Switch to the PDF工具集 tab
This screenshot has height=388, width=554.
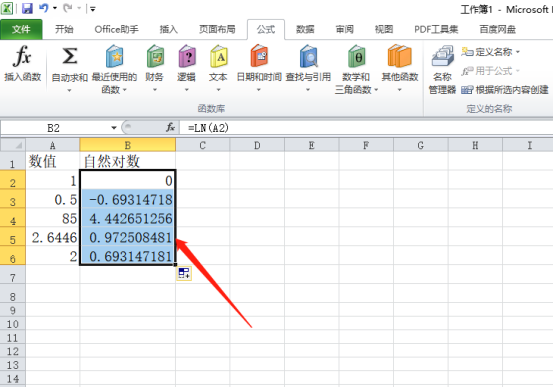[436, 29]
